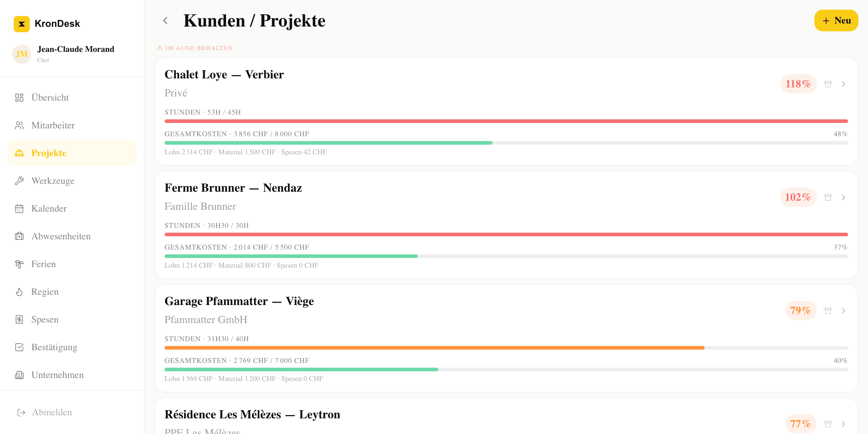The width and height of the screenshot is (868, 434).
Task: Click the 118% budget badge
Action: 798,84
